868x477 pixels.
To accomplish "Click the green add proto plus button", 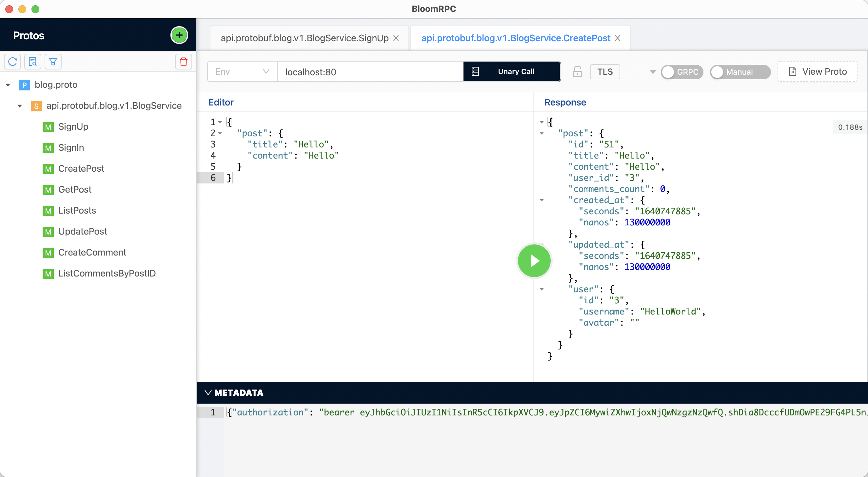I will (179, 35).
